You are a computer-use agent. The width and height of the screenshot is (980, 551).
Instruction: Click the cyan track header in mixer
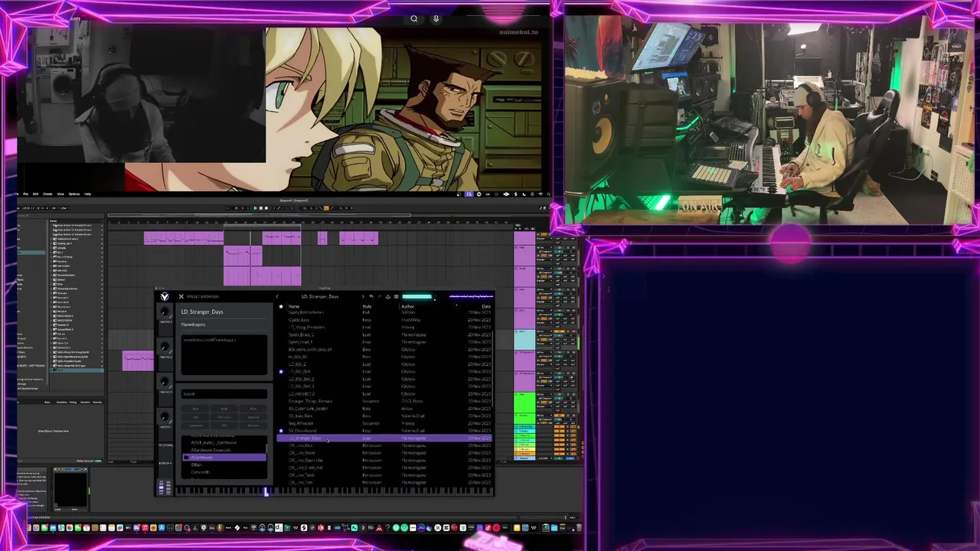click(524, 339)
